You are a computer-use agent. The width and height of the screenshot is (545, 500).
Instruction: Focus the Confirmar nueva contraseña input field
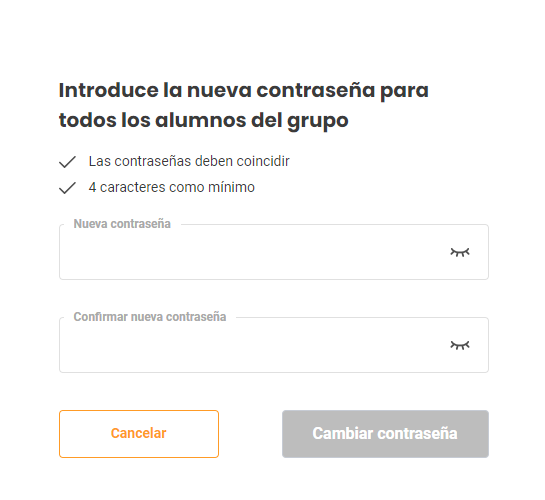[x=274, y=345]
